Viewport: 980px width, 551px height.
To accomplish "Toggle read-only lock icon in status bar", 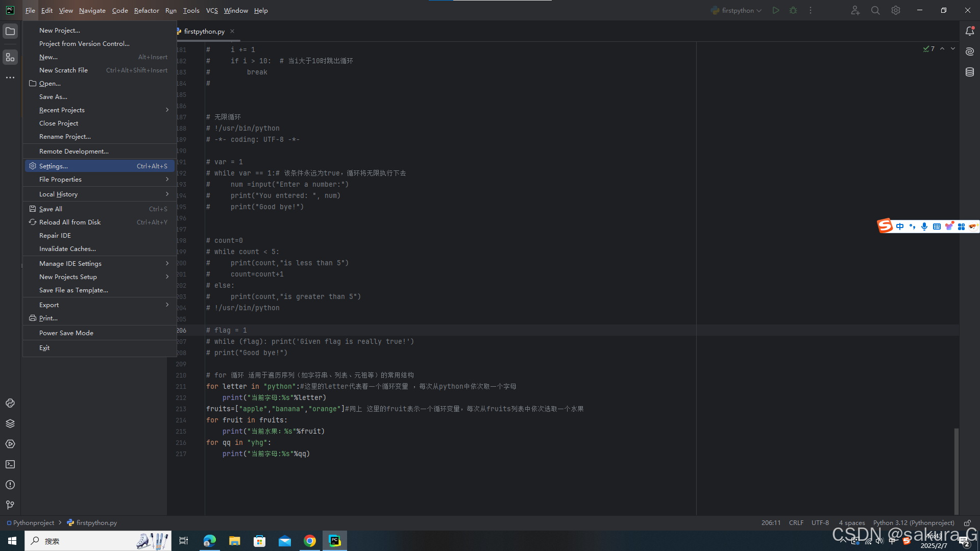I will coord(967,523).
